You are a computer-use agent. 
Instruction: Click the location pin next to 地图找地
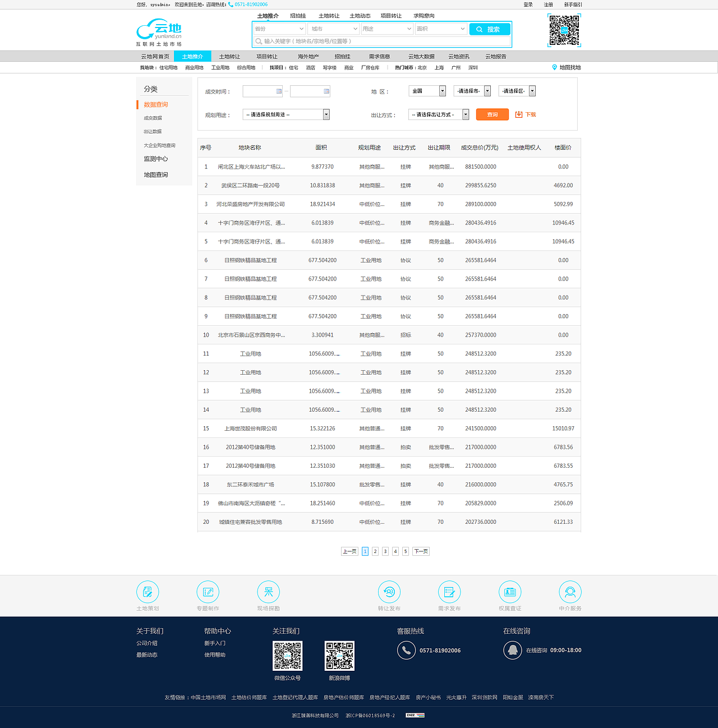tap(554, 67)
